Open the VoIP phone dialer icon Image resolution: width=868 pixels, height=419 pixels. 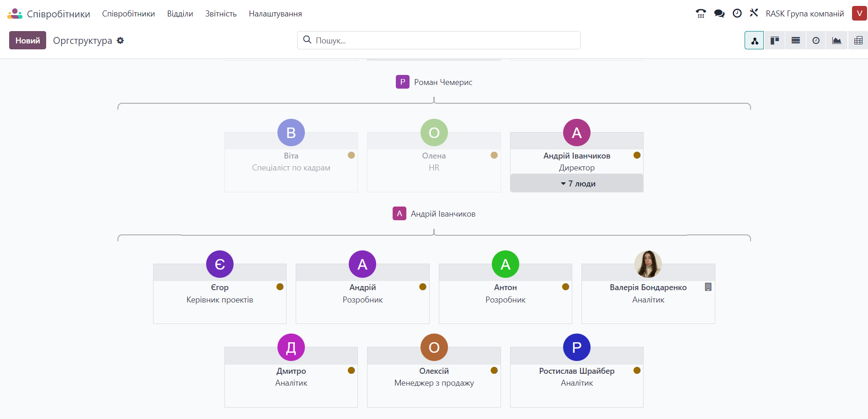point(701,14)
